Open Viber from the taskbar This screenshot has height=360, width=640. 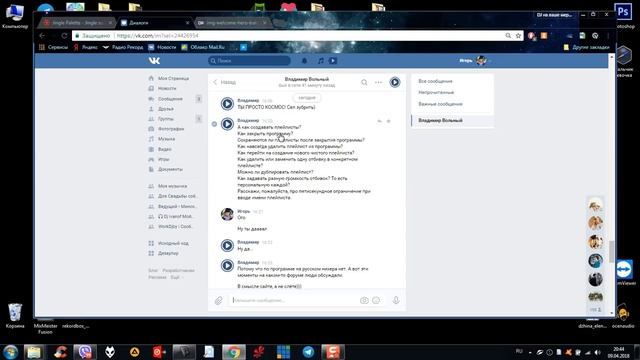85,352
